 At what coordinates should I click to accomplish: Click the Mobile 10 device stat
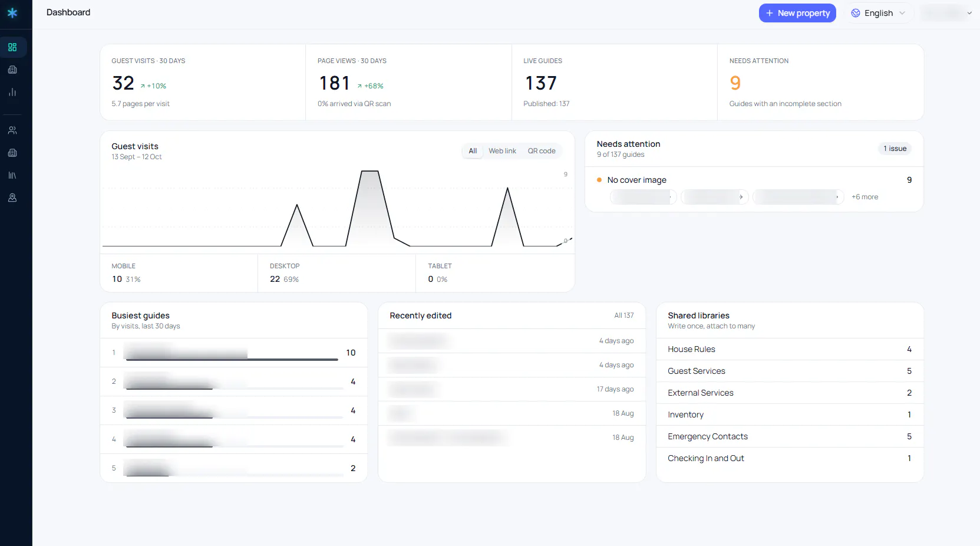coord(179,273)
